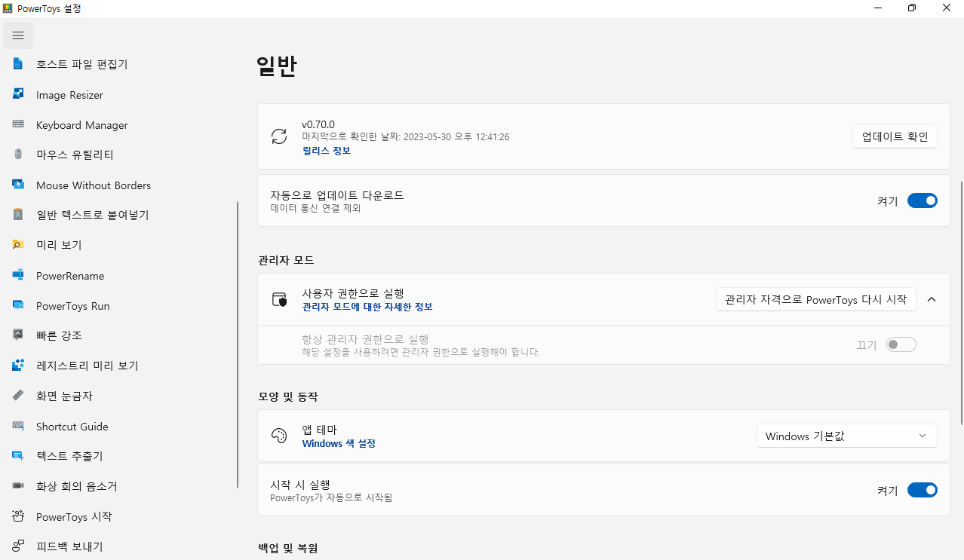
Task: Collapse the 사용자 권한으로 실행 section chevron
Action: click(x=932, y=299)
